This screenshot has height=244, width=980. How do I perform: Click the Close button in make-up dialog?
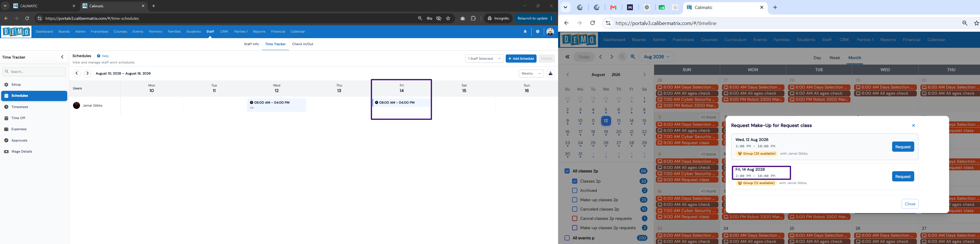[910, 204]
